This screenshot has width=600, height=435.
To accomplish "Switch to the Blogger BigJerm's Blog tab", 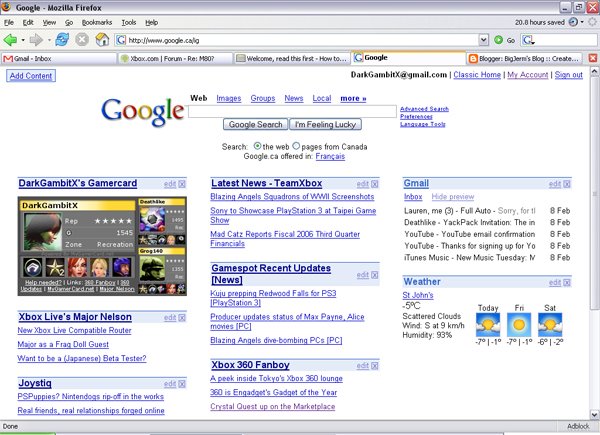I will pyautogui.click(x=524, y=59).
